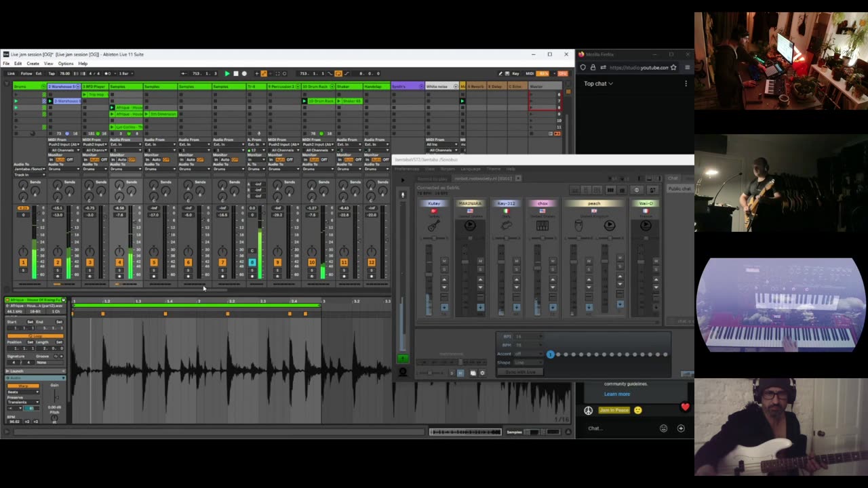Toggle track 12 activator button
Image resolution: width=868 pixels, height=488 pixels.
click(371, 262)
